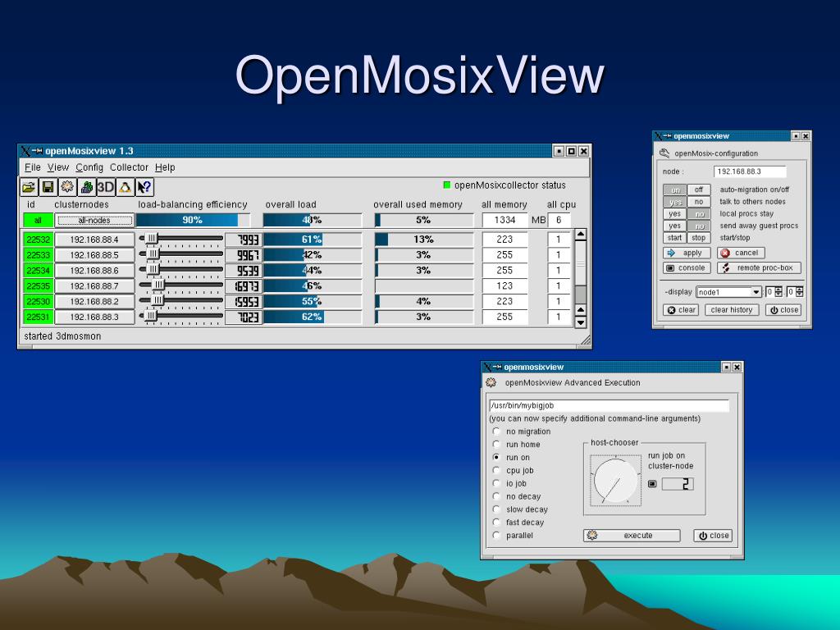Image resolution: width=840 pixels, height=630 pixels.
Task: Select the 'no migration' radio option
Action: [x=496, y=431]
